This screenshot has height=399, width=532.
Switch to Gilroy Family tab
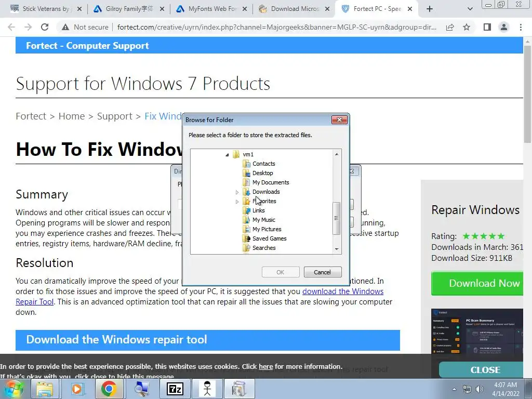tap(129, 9)
